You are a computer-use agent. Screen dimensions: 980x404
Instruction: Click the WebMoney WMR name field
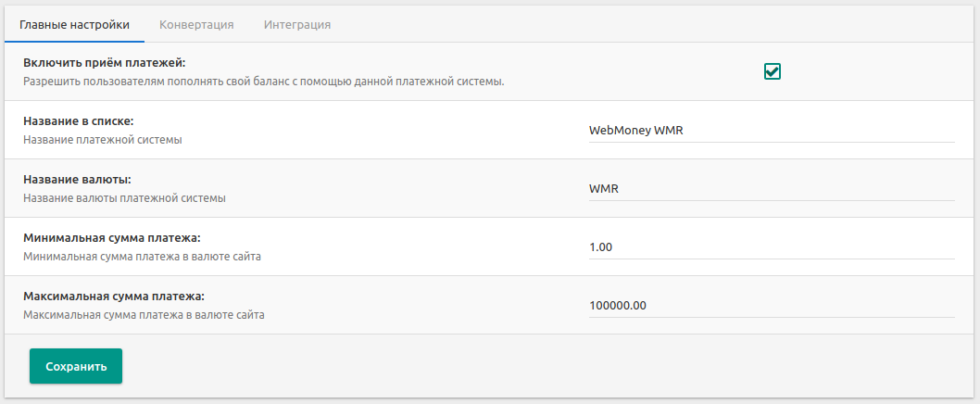(771, 131)
